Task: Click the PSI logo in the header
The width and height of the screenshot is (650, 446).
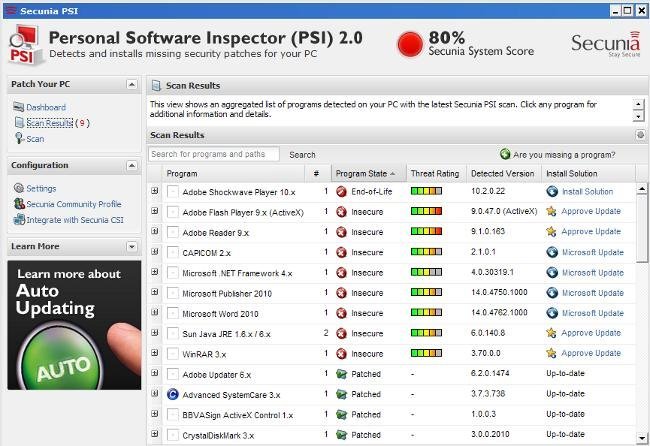Action: coord(25,44)
